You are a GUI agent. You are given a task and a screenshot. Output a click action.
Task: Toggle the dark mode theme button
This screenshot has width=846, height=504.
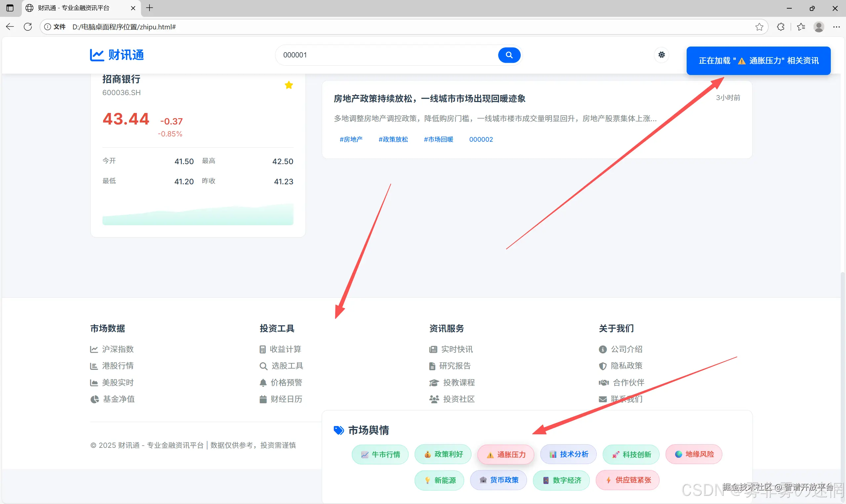(662, 55)
